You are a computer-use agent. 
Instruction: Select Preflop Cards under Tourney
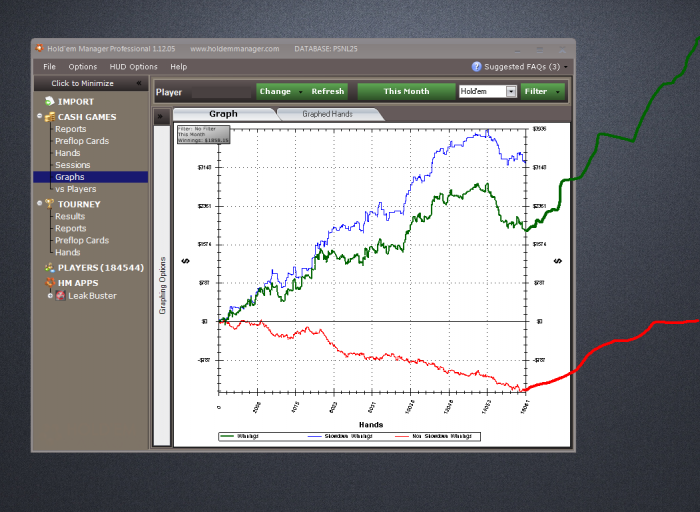(82, 241)
